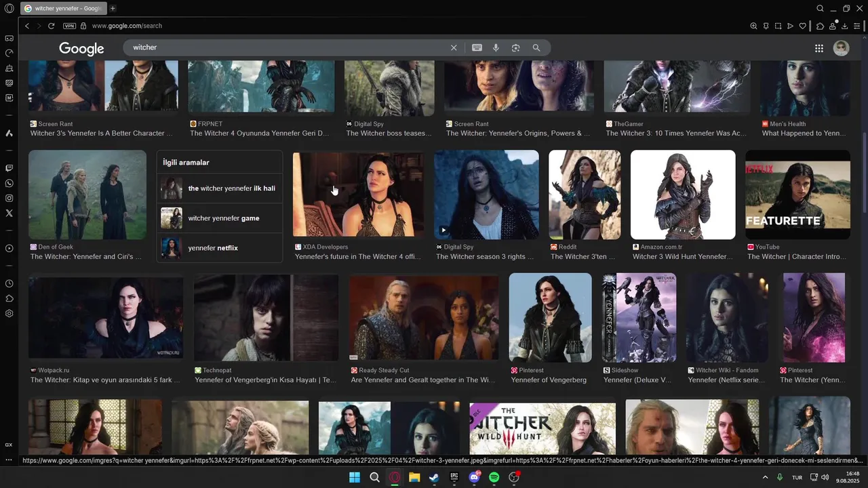Image resolution: width=868 pixels, height=488 pixels.
Task: Go back to the previous page
Action: coord(27,26)
